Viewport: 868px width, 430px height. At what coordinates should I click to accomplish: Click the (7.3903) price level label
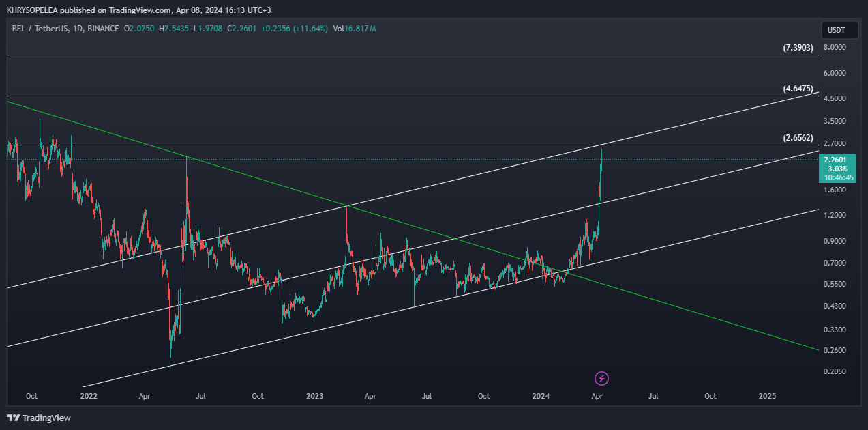798,48
